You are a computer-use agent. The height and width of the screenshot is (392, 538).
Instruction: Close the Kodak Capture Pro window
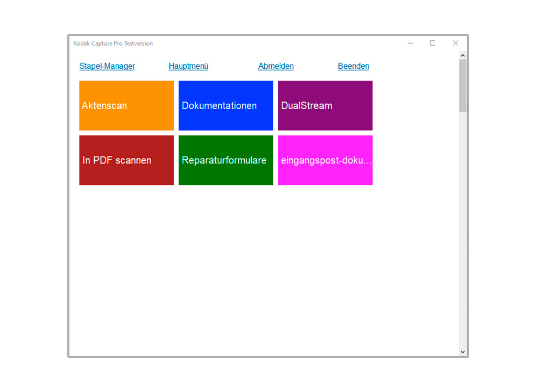pyautogui.click(x=455, y=43)
